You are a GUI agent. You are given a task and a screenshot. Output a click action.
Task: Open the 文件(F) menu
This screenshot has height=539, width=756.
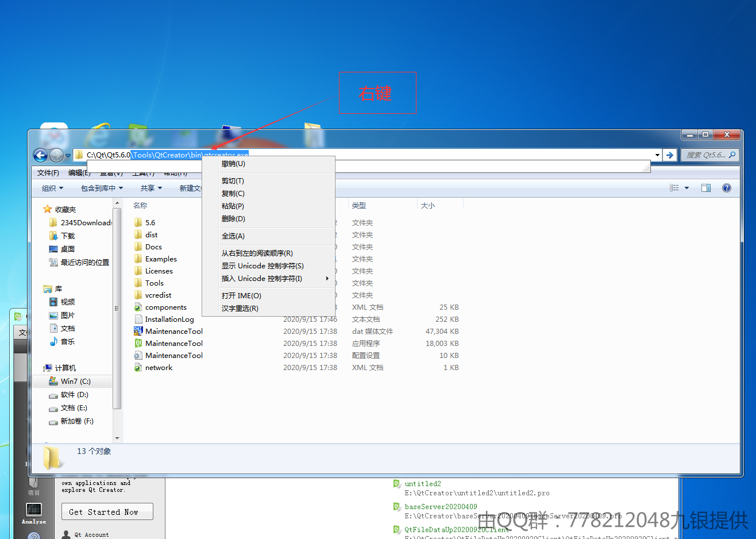[x=48, y=173]
